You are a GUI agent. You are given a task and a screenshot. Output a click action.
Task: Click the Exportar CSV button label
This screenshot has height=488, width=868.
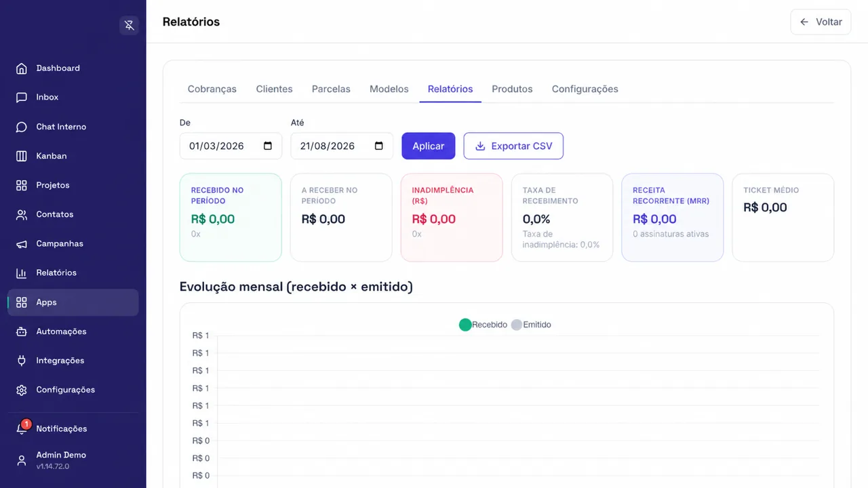coord(521,146)
